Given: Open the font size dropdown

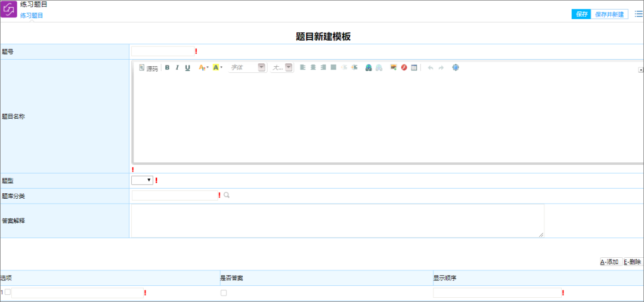Looking at the screenshot, I should (281, 67).
